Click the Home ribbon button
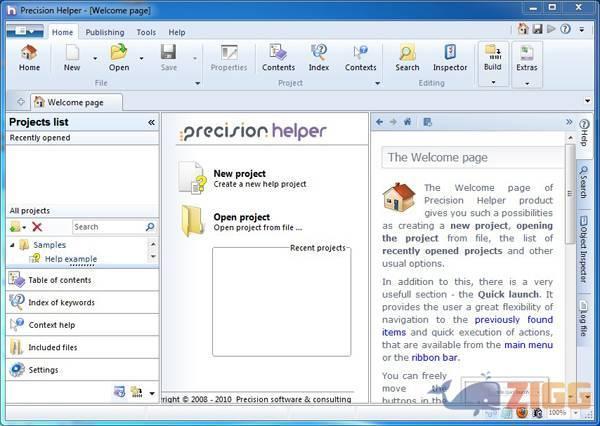600x426 pixels. point(29,58)
